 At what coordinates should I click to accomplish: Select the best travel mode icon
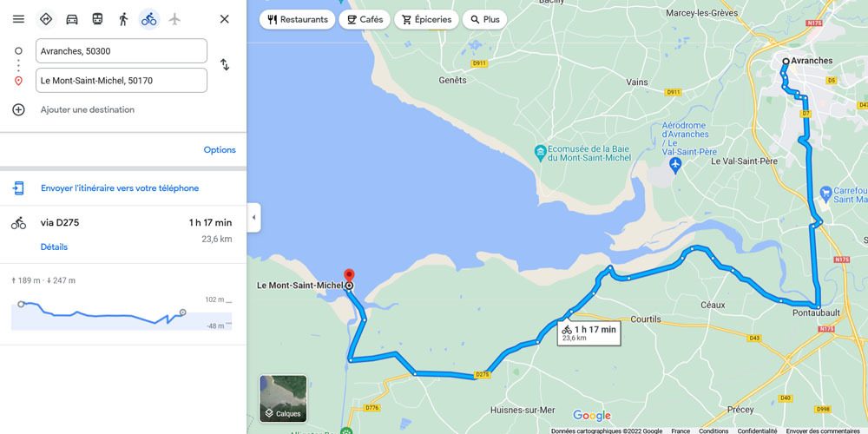(46, 19)
